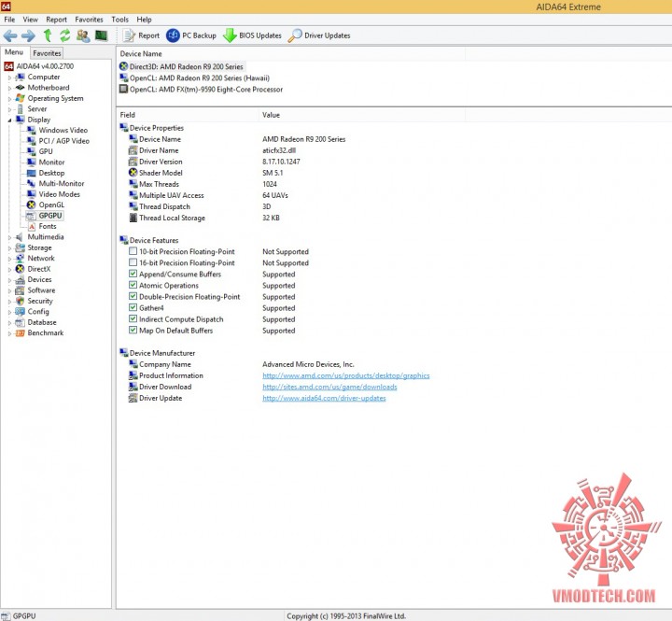Viewport: 672px width, 621px height.
Task: Click the Value column header
Action: pyautogui.click(x=362, y=115)
